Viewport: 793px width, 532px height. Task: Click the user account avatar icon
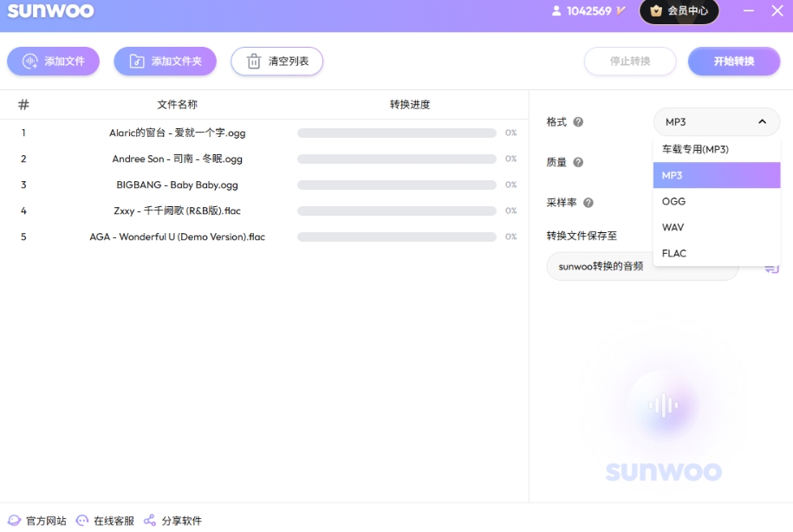click(x=556, y=10)
